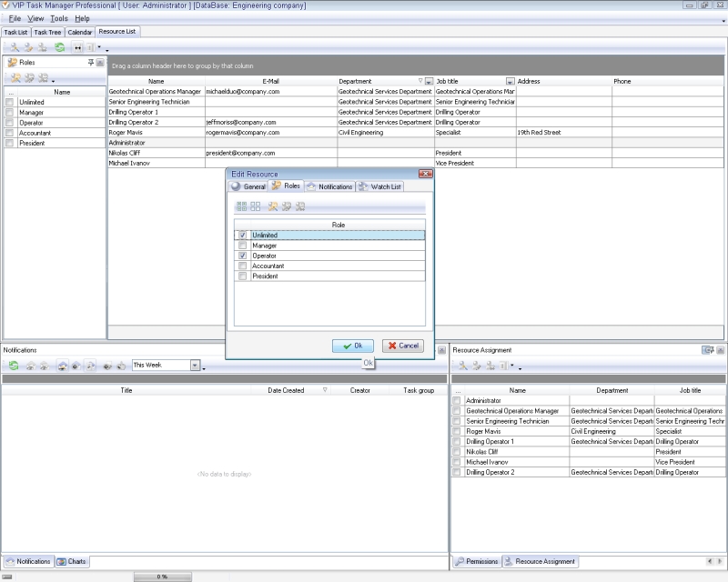Click the 0 % progress bar in status bar
728x582 pixels.
163,577
